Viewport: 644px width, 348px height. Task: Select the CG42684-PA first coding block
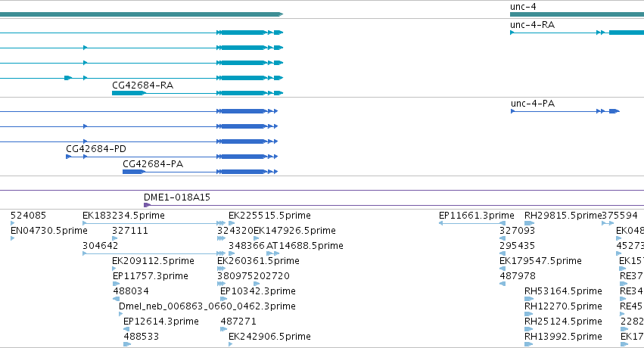tap(133, 172)
